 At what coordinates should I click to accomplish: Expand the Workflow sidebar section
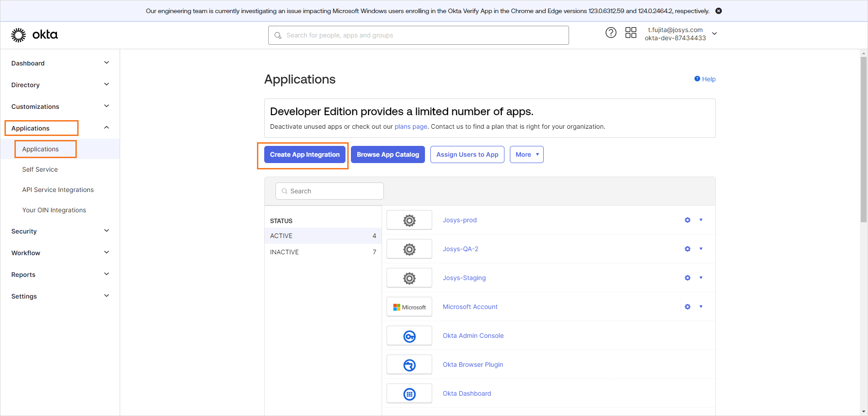[x=107, y=252]
